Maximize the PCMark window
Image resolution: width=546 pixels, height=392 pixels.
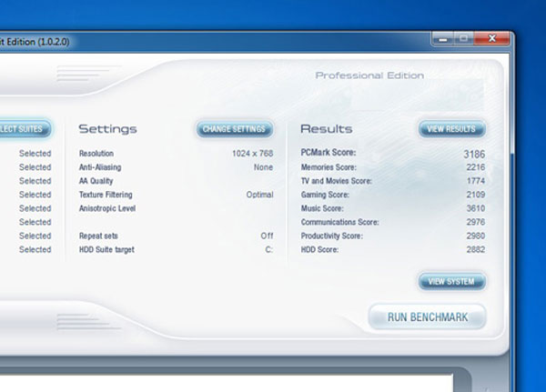tap(463, 39)
